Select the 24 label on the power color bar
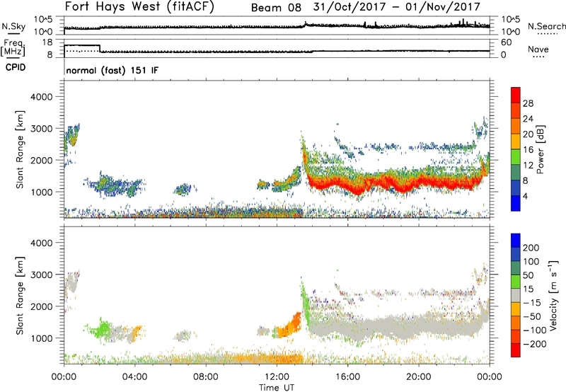566x392 pixels. (x=528, y=119)
